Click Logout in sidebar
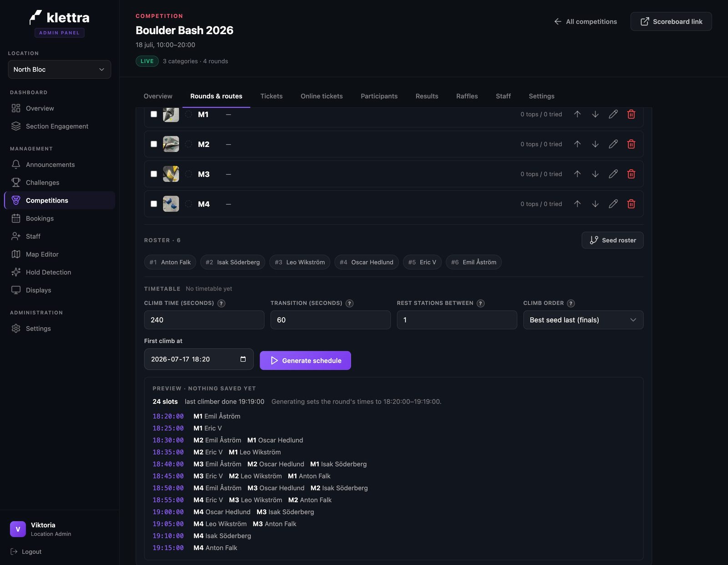This screenshot has height=565, width=728. point(26,551)
